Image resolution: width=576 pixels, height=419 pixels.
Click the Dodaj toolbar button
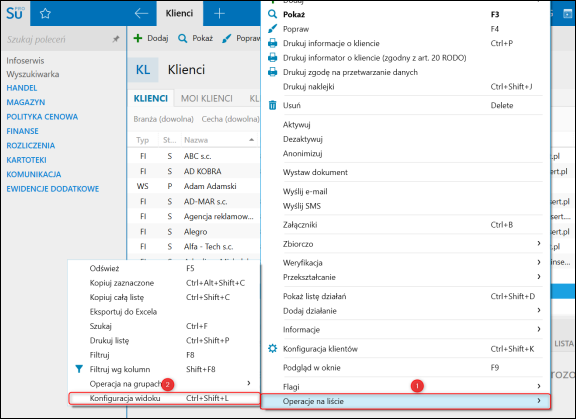(x=151, y=38)
